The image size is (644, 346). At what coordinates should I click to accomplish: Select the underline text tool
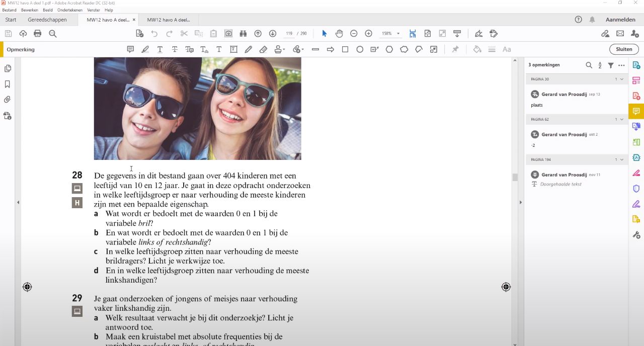(160, 49)
